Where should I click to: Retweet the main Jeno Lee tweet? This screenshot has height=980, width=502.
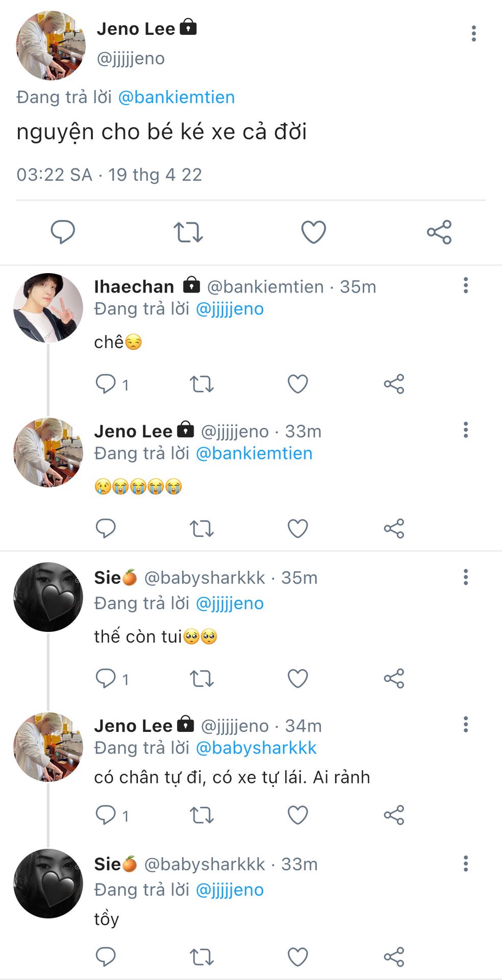pyautogui.click(x=188, y=232)
